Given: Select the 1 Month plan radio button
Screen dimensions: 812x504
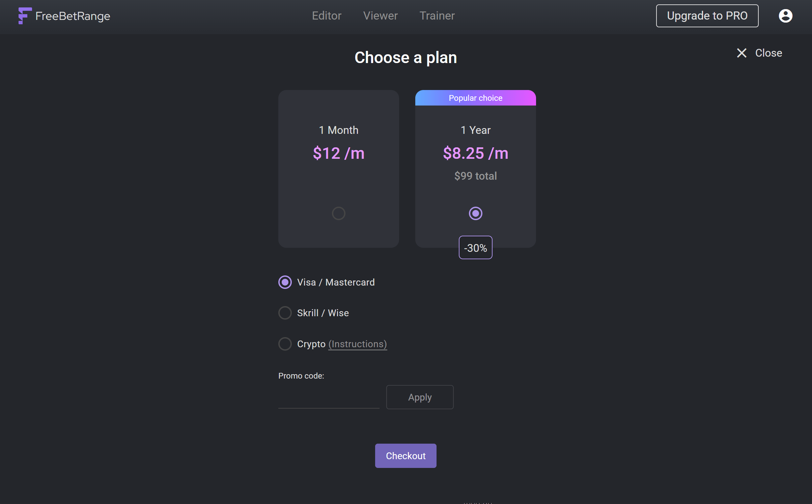Looking at the screenshot, I should 338,213.
